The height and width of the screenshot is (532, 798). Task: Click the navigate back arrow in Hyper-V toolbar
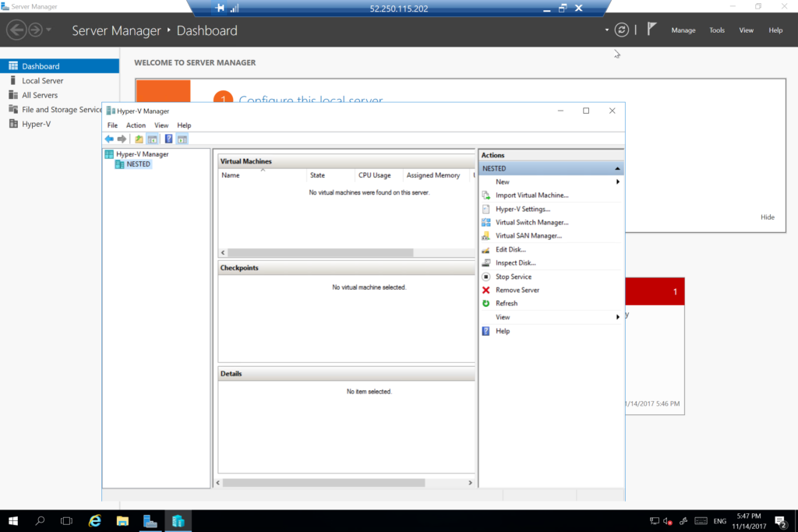[109, 139]
